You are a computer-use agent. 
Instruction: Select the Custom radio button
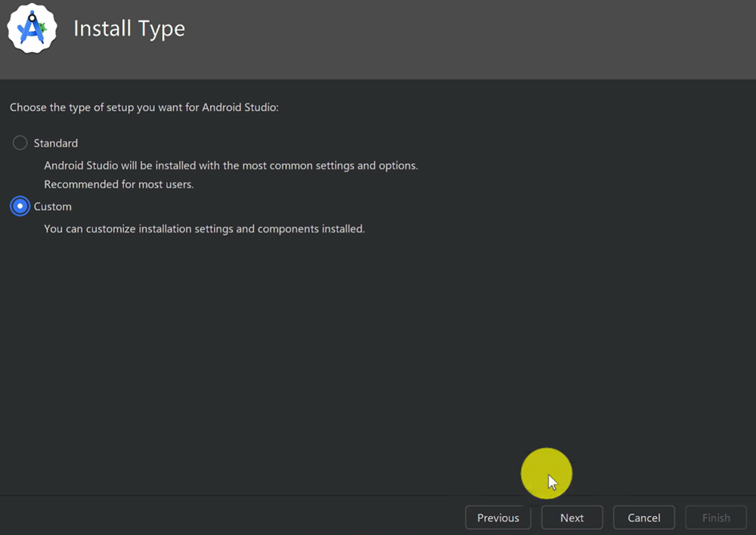[x=20, y=206]
